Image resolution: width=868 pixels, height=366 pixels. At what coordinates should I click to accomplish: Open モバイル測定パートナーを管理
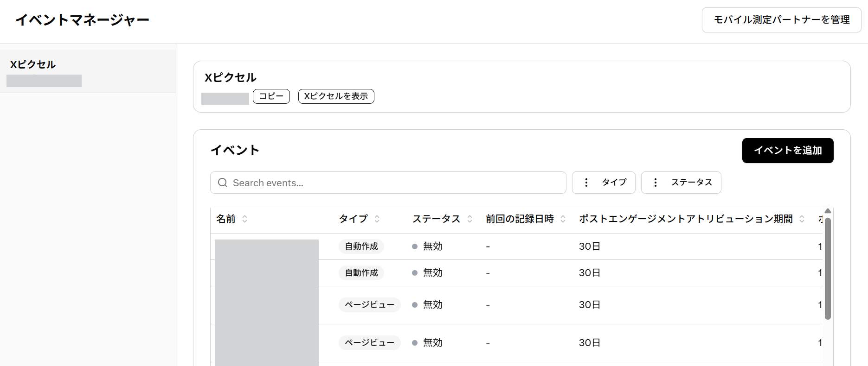781,20
